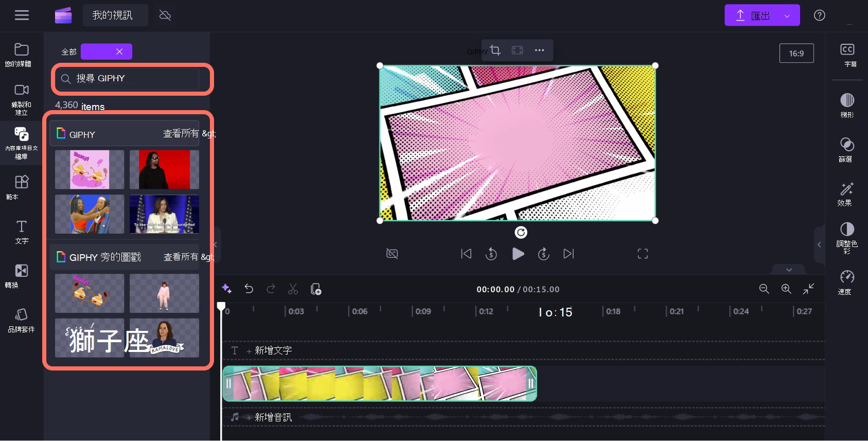Viewport: 868px width, 441px height.
Task: Remove the purple filter chip
Action: coord(119,51)
